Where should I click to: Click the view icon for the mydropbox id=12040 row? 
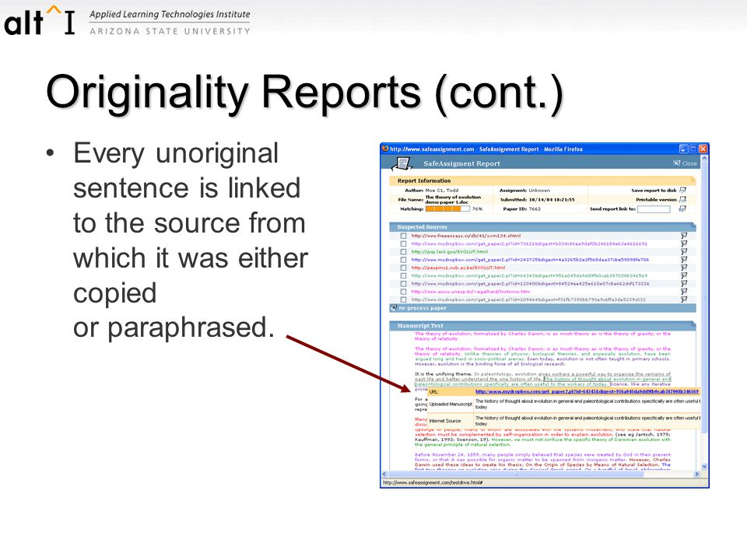point(684,283)
